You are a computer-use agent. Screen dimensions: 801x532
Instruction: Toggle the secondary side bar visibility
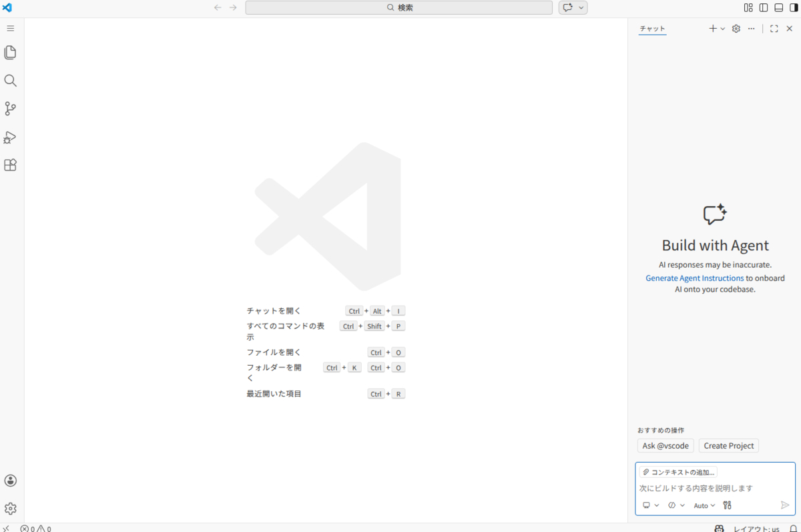click(794, 7)
